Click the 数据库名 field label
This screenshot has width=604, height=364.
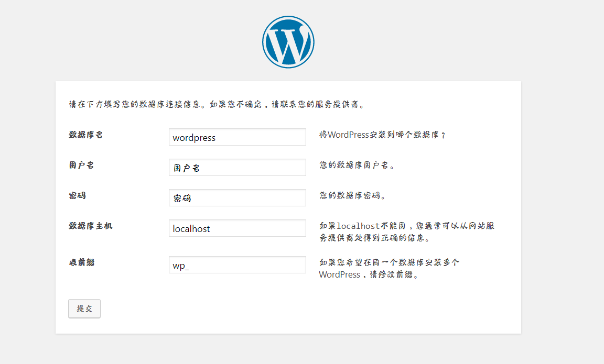click(85, 135)
